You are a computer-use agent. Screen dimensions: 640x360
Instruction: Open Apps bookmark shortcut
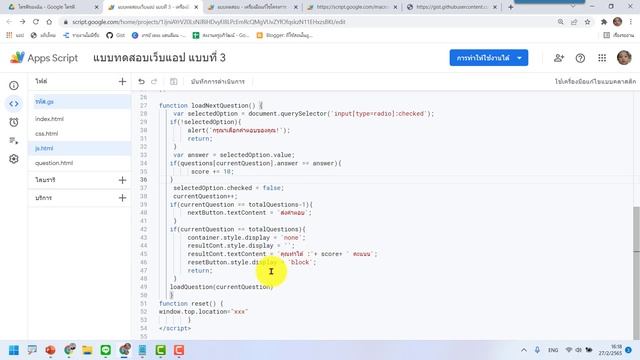[15, 35]
